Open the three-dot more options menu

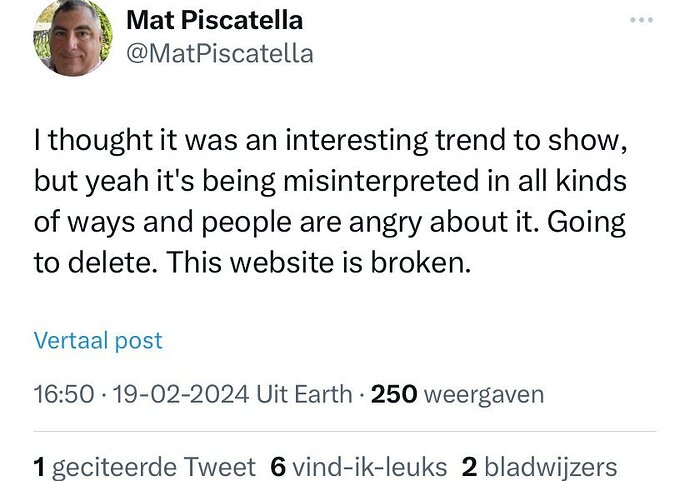(x=641, y=20)
